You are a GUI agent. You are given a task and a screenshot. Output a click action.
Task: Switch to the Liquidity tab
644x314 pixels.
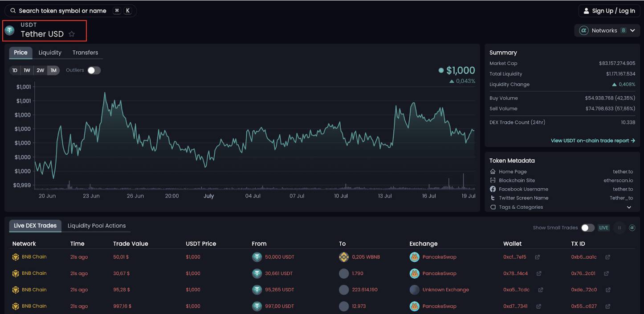coord(50,53)
